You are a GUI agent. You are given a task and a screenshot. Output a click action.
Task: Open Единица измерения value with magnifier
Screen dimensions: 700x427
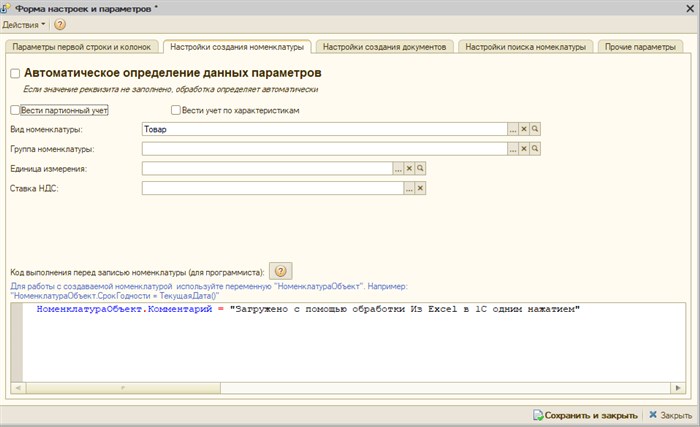click(420, 168)
